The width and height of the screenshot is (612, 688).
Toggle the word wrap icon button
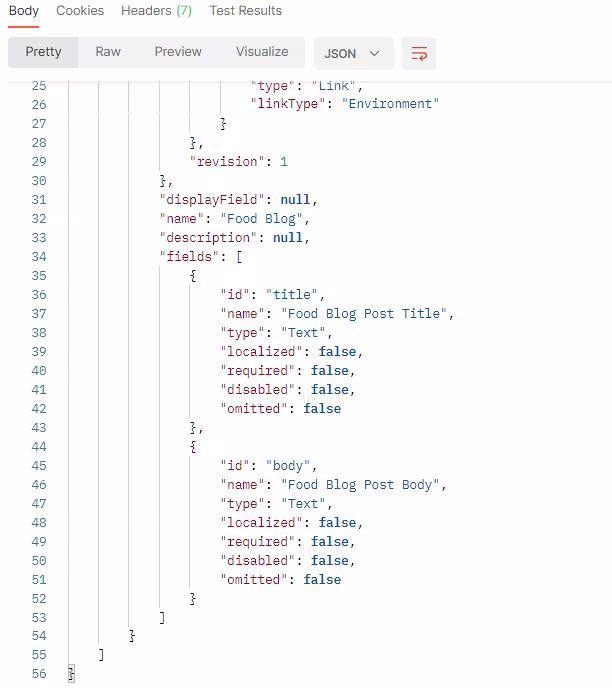(419, 54)
